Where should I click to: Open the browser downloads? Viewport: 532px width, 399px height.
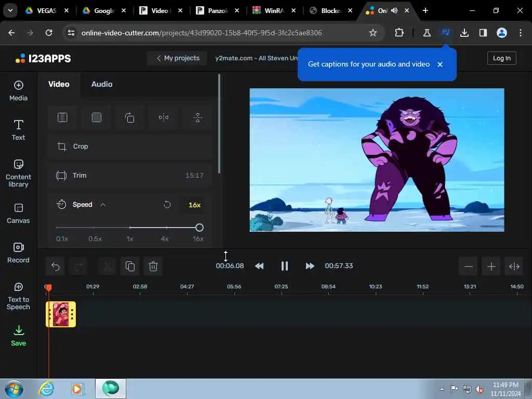(x=464, y=33)
